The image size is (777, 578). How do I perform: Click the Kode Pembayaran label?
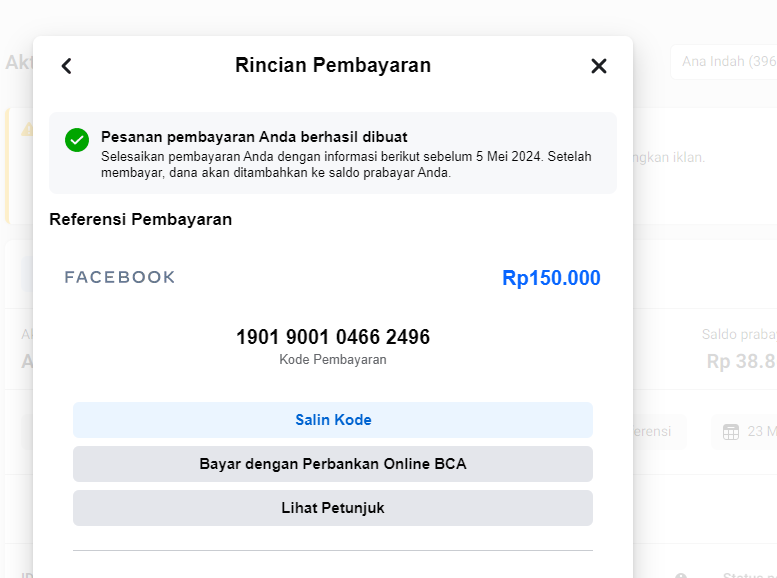pyautogui.click(x=333, y=359)
